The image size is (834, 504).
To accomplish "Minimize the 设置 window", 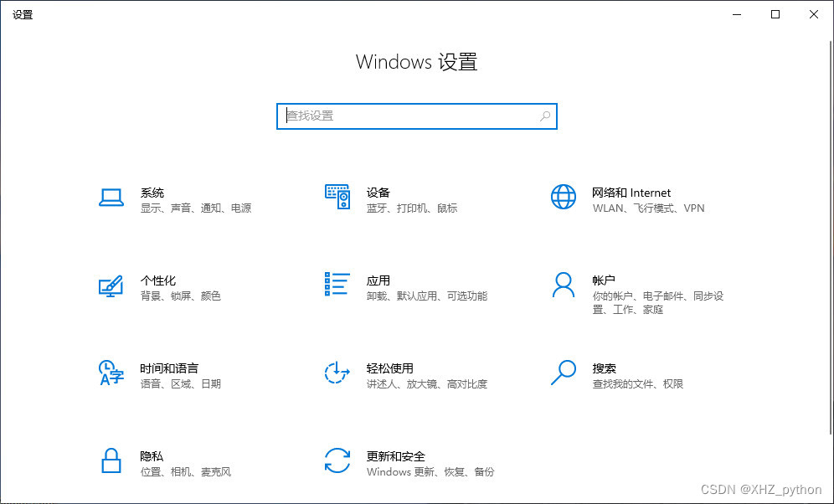I will coord(737,14).
